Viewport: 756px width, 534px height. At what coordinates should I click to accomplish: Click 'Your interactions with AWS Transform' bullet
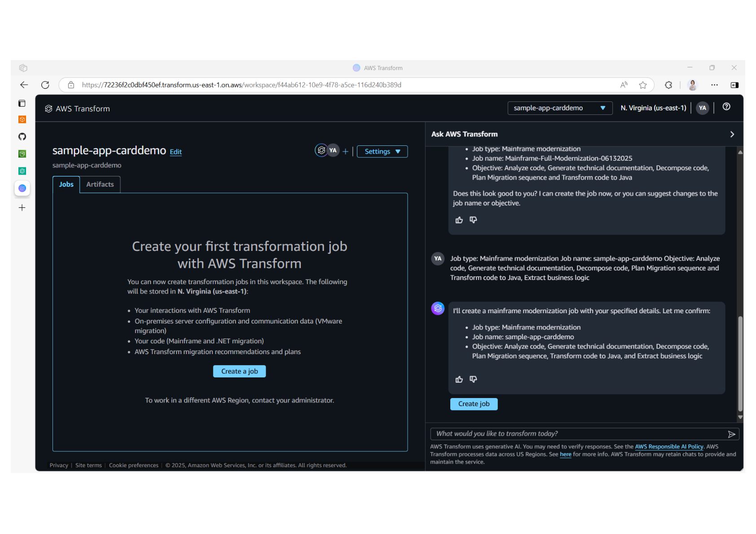click(x=192, y=311)
